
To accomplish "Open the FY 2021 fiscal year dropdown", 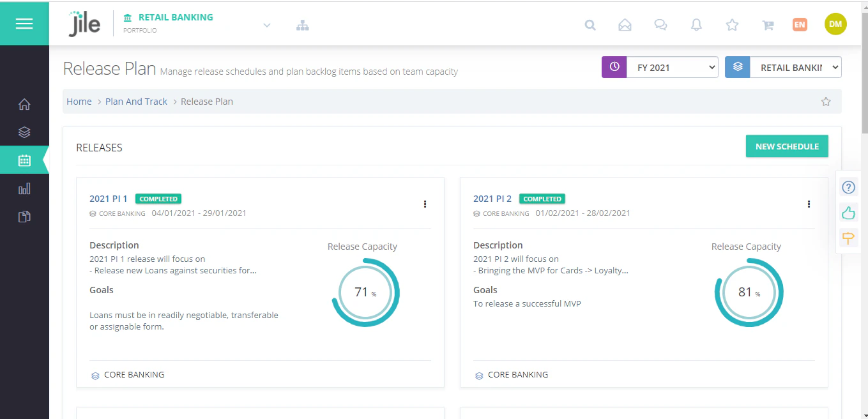I will point(673,66).
